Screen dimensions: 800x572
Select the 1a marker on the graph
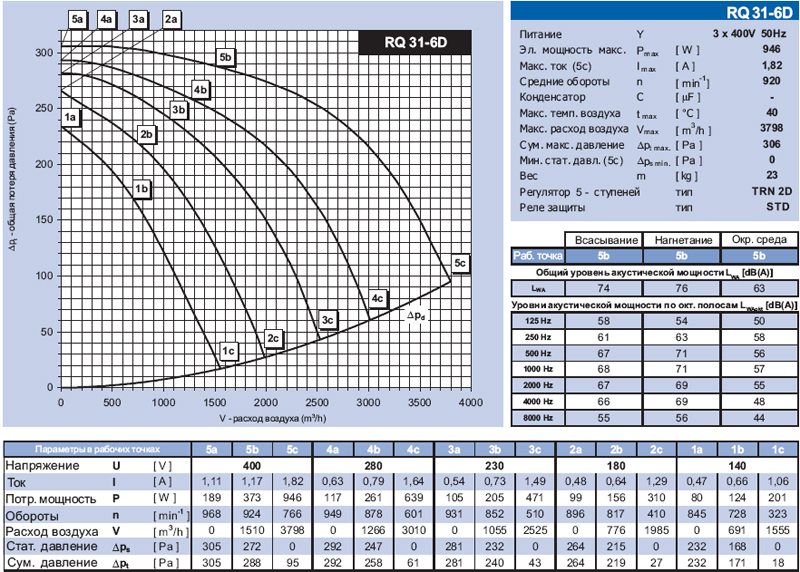click(70, 117)
